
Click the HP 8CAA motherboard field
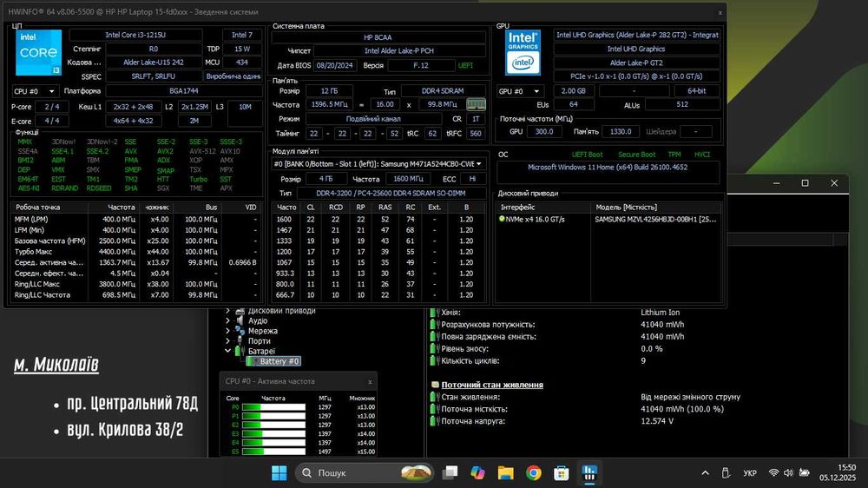(x=378, y=37)
